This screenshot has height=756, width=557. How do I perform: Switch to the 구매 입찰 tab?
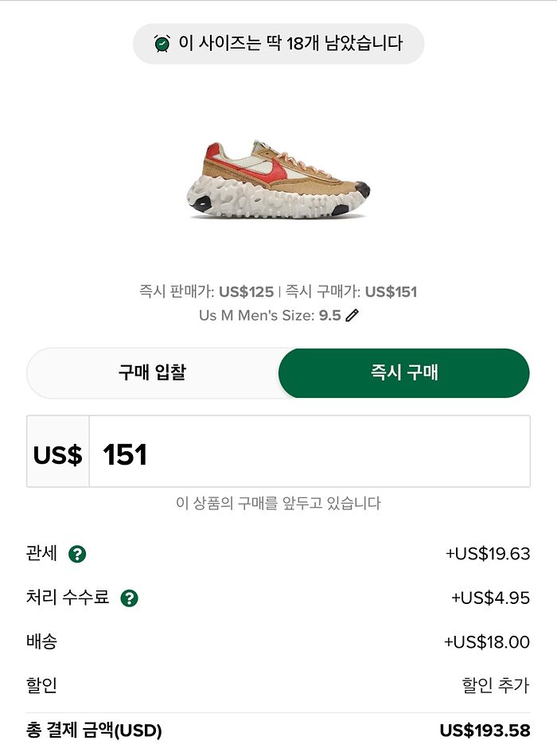[152, 372]
